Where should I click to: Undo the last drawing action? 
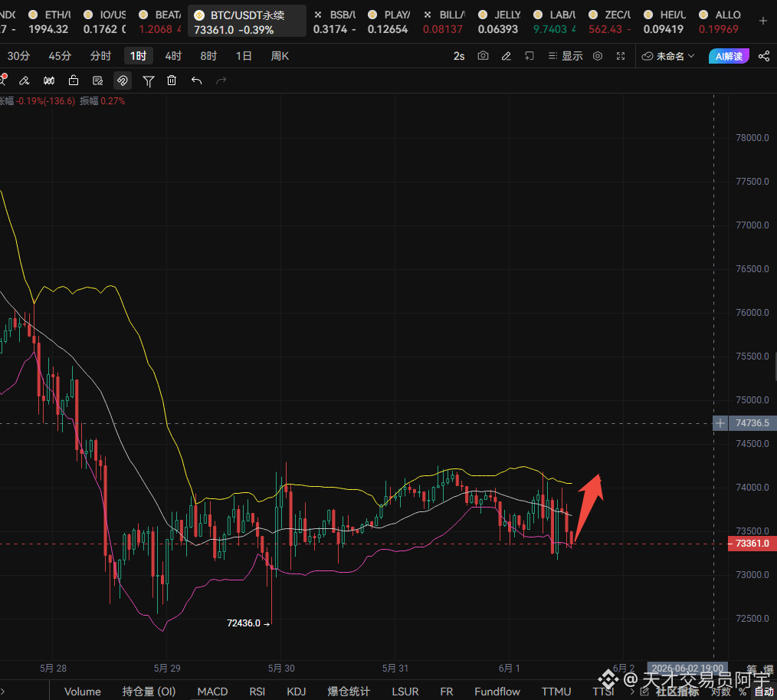(x=196, y=81)
